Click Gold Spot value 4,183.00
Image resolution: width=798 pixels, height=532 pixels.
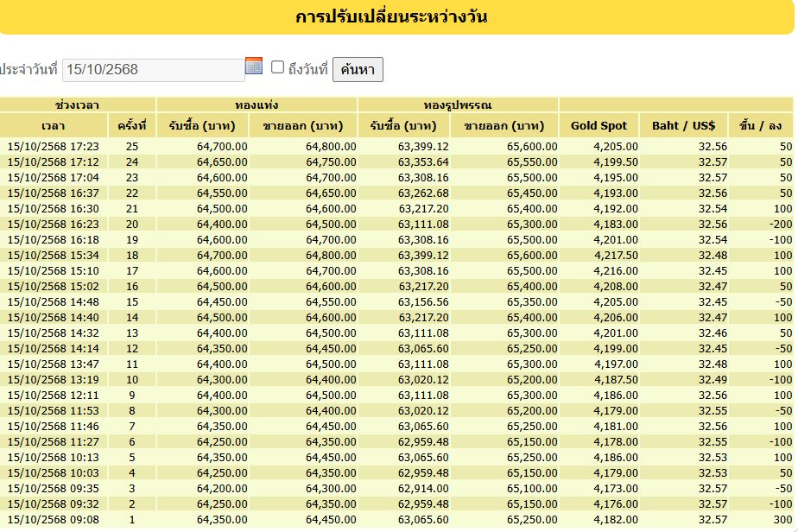[x=615, y=224]
